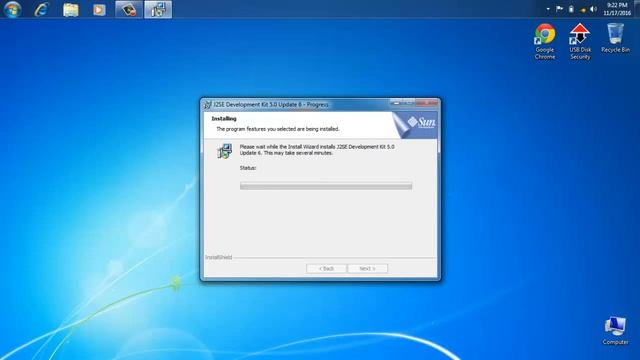Open Windows Media Player taskbar icon
640x360 pixels.
click(99, 9)
